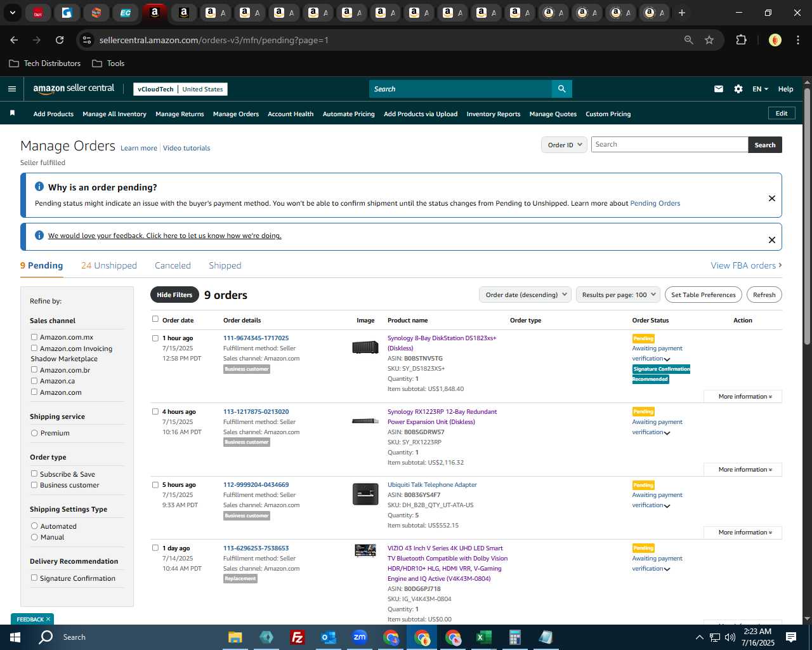The width and height of the screenshot is (812, 650).
Task: Select the Premium shipping service radio
Action: coord(34,433)
